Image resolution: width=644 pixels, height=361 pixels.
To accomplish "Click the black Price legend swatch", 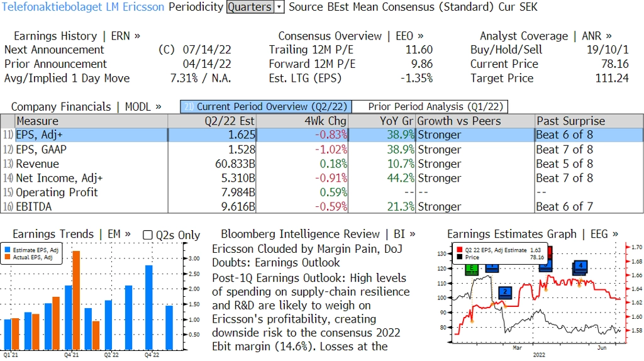I will pos(459,257).
